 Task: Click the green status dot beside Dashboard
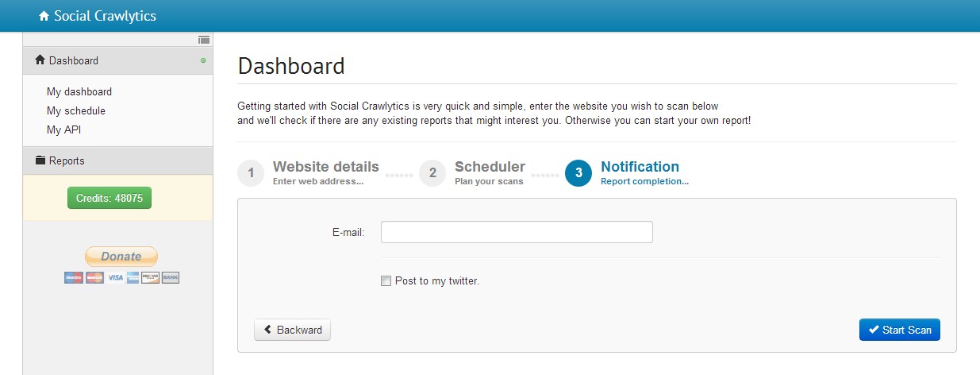203,60
